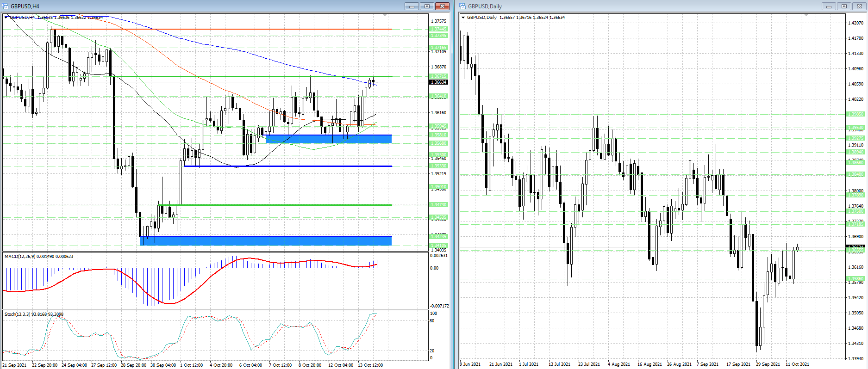The image size is (868, 369).
Task: Click the Stochastic scale level 20
Action: pyautogui.click(x=432, y=351)
